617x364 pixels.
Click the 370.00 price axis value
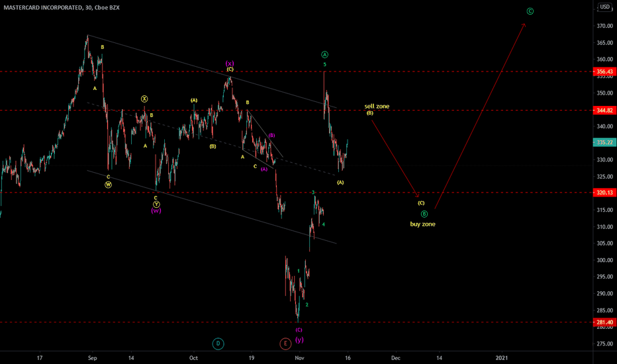(x=605, y=26)
